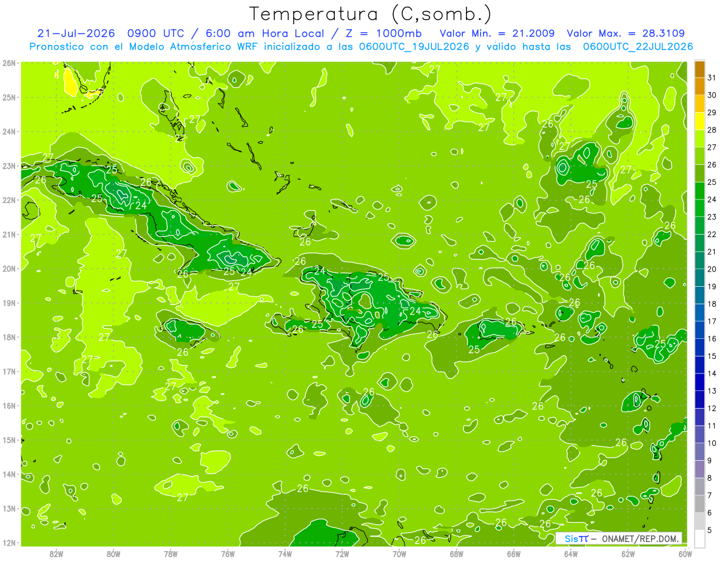The height and width of the screenshot is (562, 728).
Task: Click the color bar label '31'
Action: tap(712, 78)
